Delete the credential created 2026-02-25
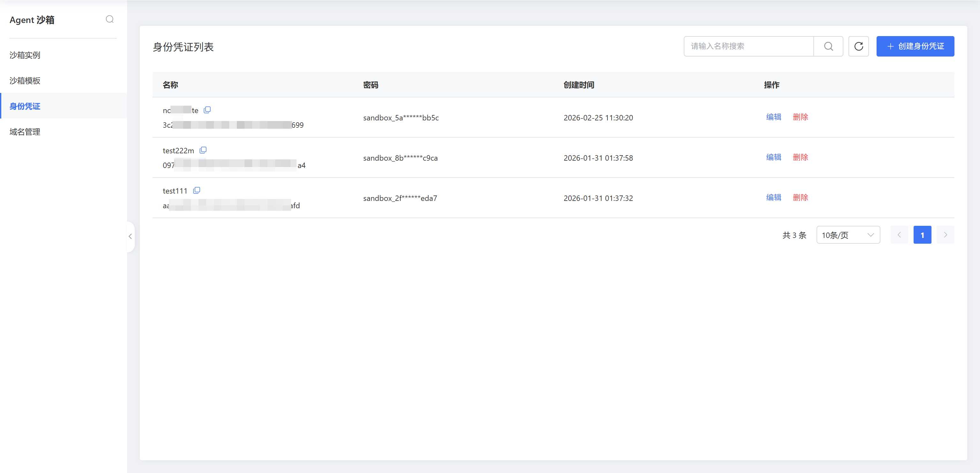Screen dimensions: 980x473 click(x=800, y=117)
